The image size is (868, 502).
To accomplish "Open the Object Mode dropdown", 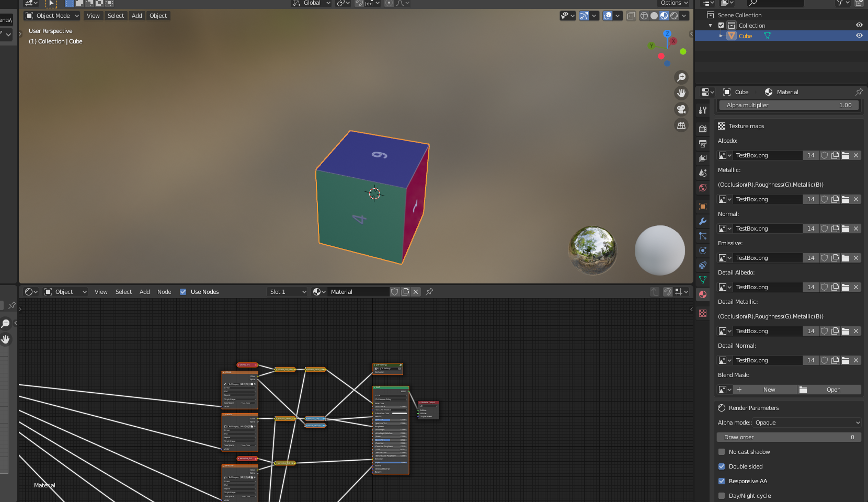I will pyautogui.click(x=52, y=16).
